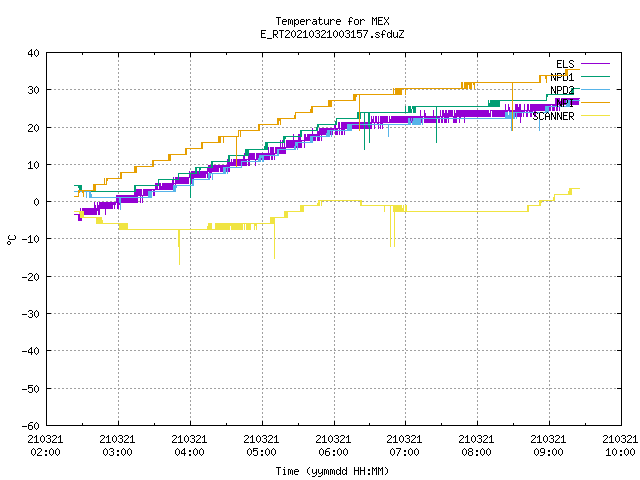Click the x-axis tick label 210321 06:00

point(333,446)
